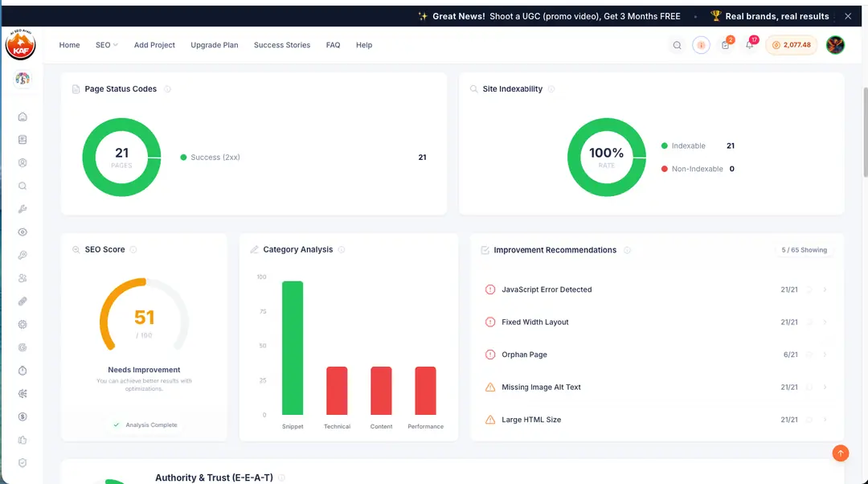Open the home icon in left sidebar
868x484 pixels.
point(23,117)
